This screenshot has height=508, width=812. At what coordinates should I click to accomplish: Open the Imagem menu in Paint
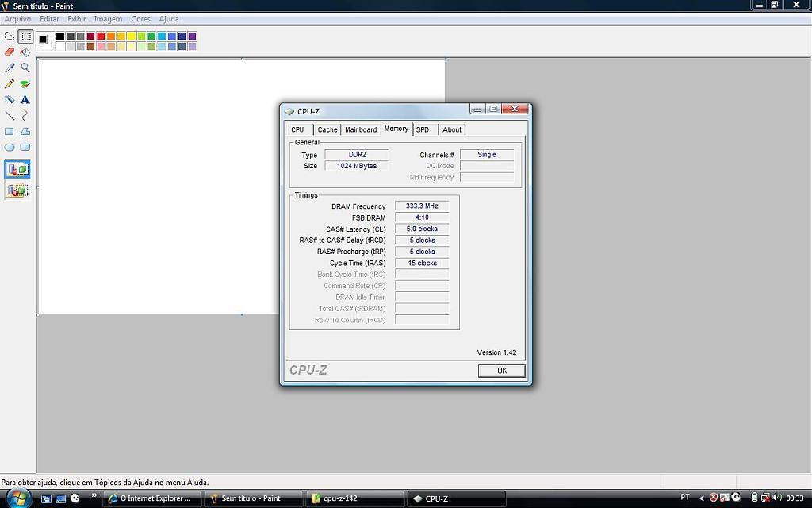point(108,19)
